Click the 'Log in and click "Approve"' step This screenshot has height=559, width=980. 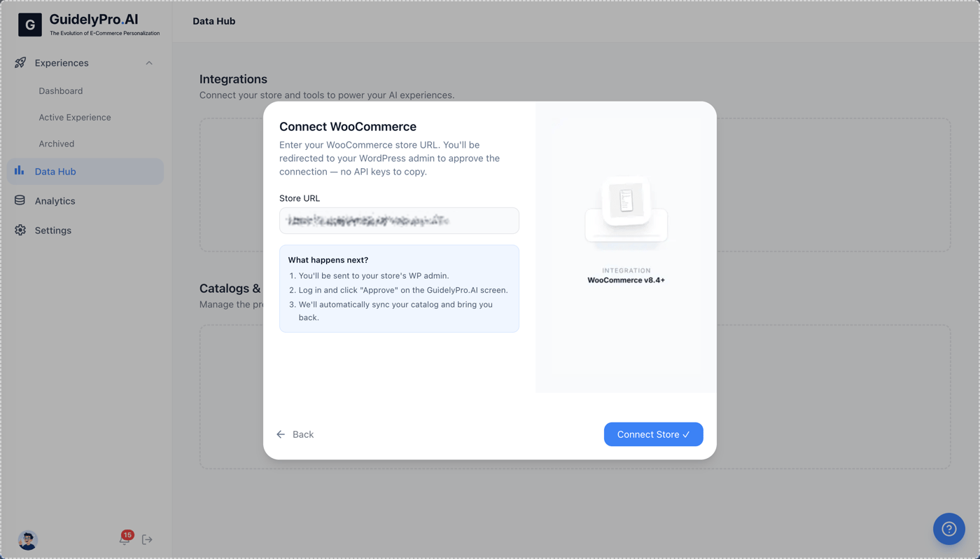tap(403, 290)
